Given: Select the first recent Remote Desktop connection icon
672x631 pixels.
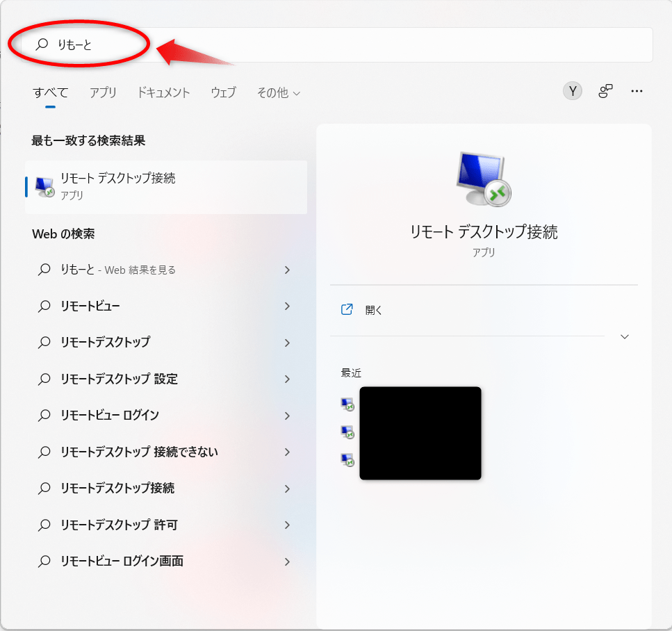Looking at the screenshot, I should click(x=347, y=404).
